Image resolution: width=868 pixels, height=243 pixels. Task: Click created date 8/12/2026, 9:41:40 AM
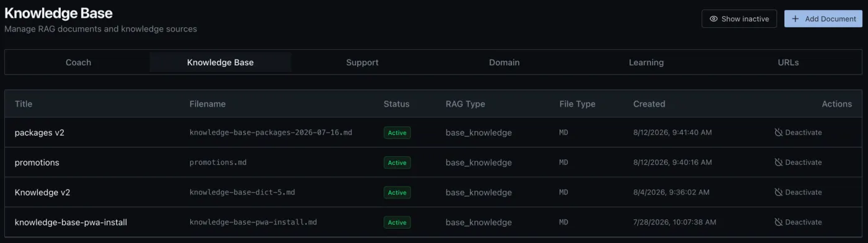pyautogui.click(x=673, y=133)
